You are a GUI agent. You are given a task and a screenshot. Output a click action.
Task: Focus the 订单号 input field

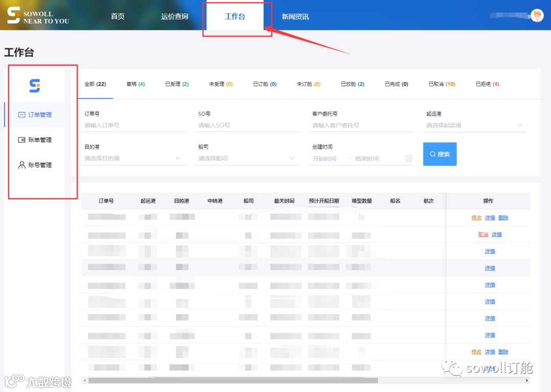(133, 125)
